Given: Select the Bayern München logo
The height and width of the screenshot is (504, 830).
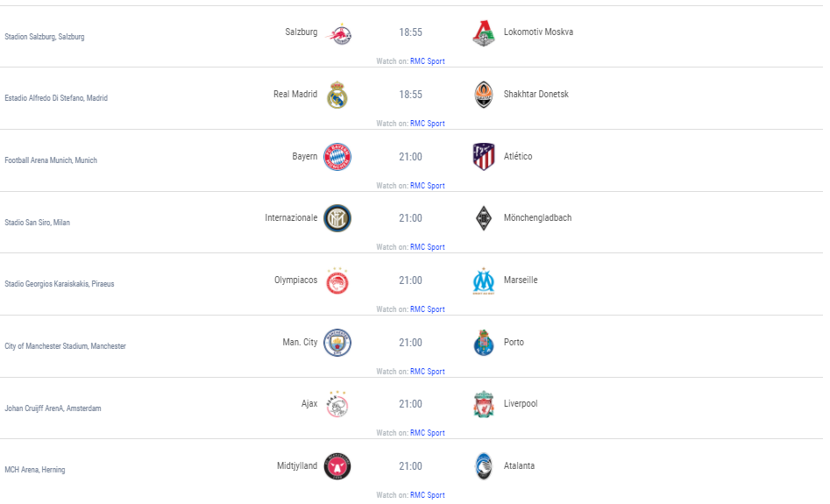Looking at the screenshot, I should point(337,157).
